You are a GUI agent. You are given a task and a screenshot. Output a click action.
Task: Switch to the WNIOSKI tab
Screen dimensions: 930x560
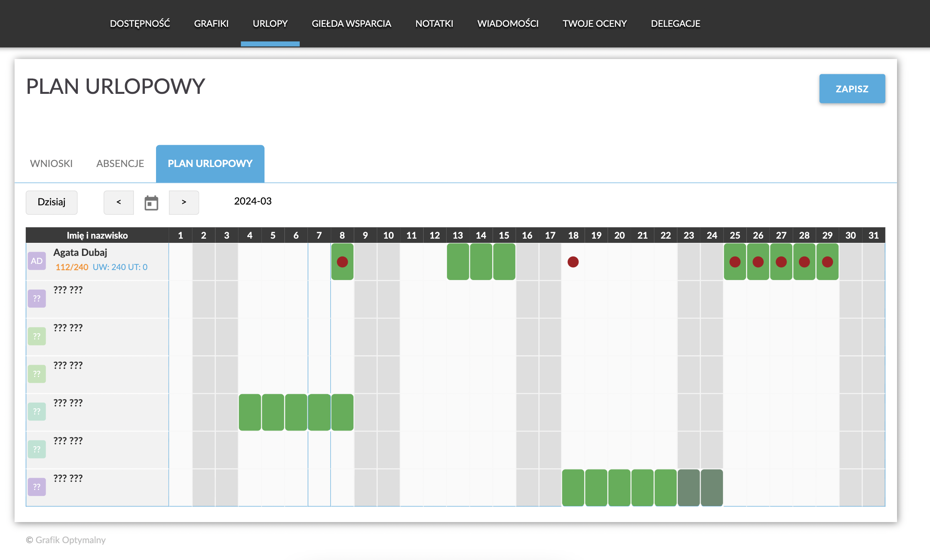click(51, 164)
